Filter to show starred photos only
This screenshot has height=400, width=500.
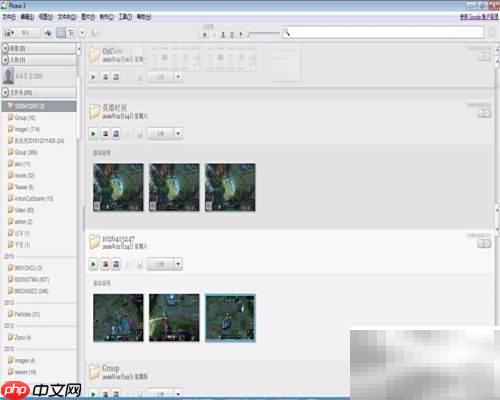click(205, 34)
